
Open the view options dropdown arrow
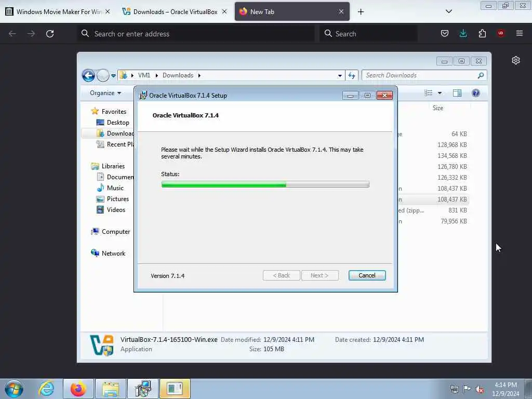(x=440, y=93)
